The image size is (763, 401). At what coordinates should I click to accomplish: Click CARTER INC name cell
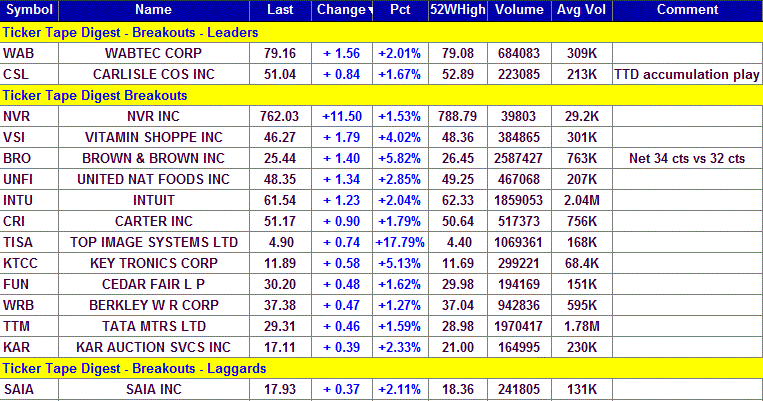pos(154,221)
